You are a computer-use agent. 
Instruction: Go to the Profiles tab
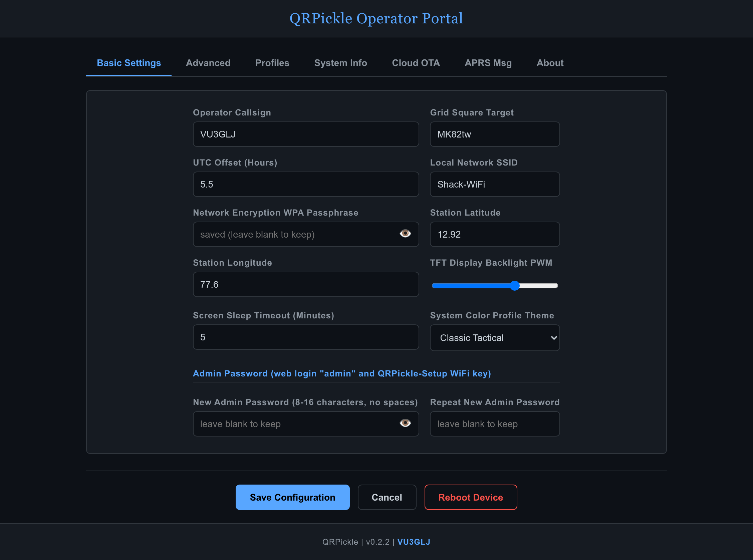point(272,63)
